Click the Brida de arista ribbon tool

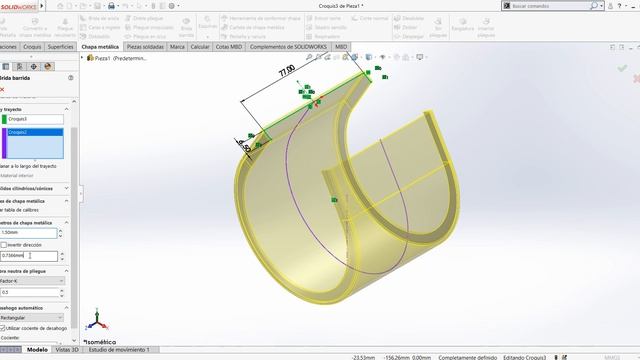pyautogui.click(x=100, y=18)
